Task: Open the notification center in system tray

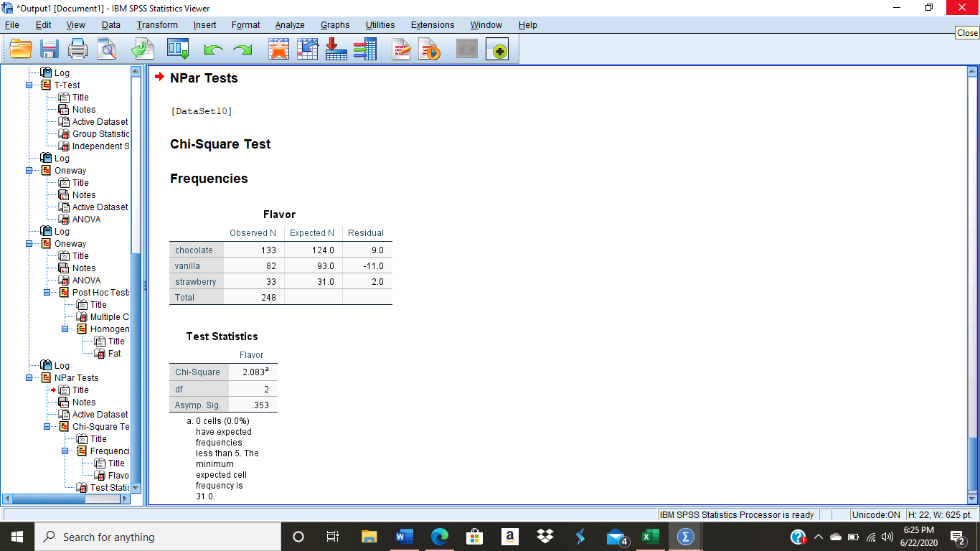Action: 958,537
